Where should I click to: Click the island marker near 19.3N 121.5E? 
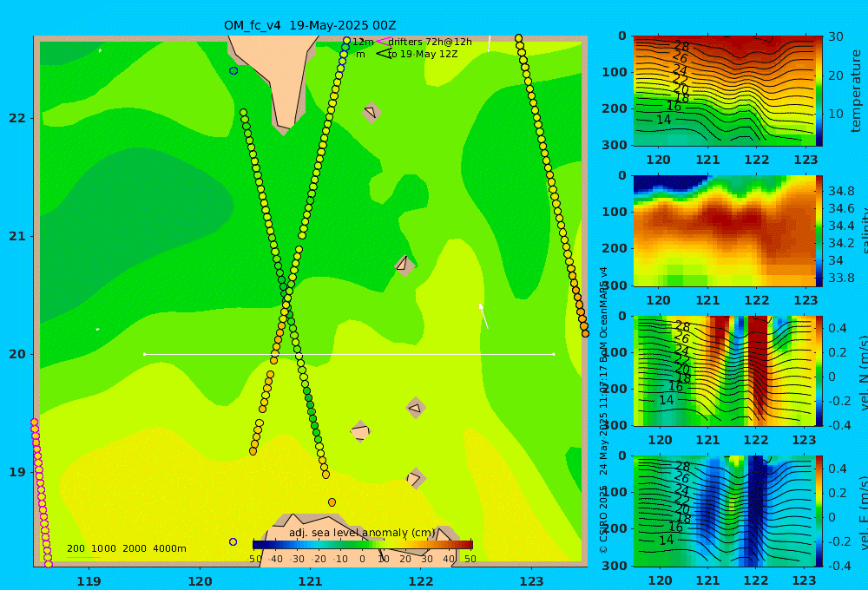coord(360,432)
